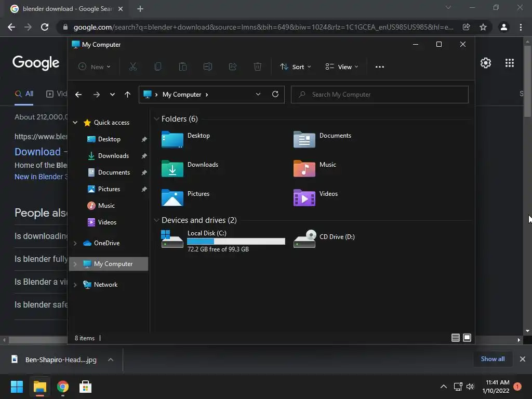The height and width of the screenshot is (399, 532).
Task: Click the Rename icon in File Explorer toolbar
Action: [208, 66]
